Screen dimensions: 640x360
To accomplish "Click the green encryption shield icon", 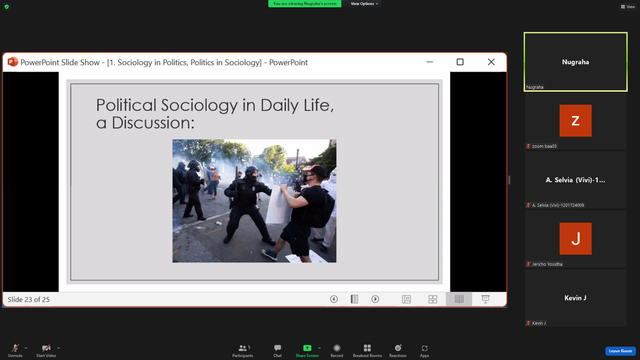I will [7, 7].
